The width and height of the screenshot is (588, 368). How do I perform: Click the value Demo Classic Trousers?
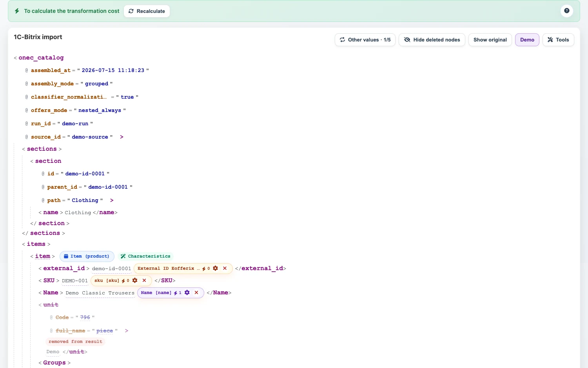coord(100,293)
